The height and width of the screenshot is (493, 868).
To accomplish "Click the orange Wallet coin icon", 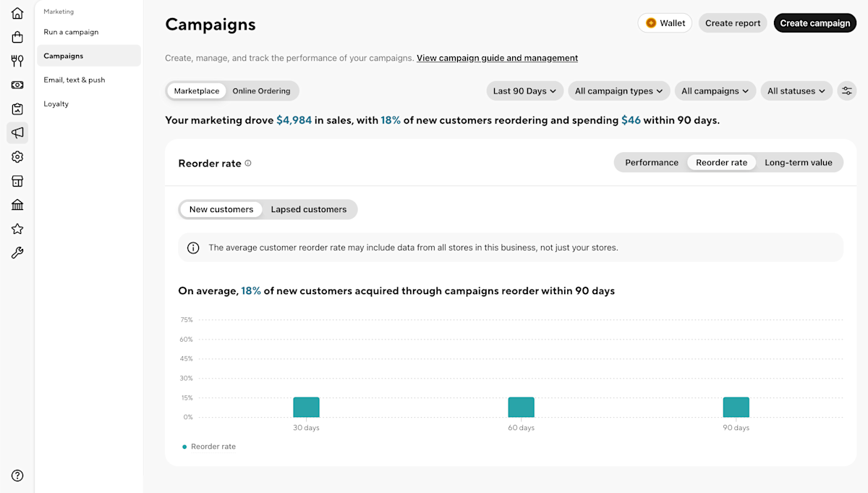I will (651, 23).
